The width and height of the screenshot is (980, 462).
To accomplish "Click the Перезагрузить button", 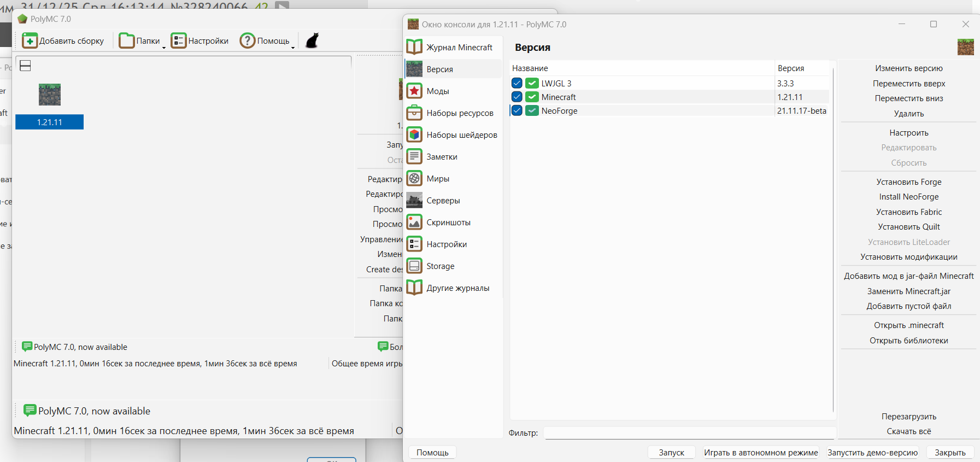I will click(x=908, y=417).
